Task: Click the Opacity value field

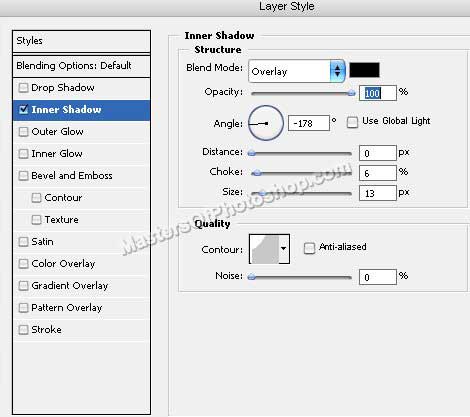Action: tap(378, 93)
